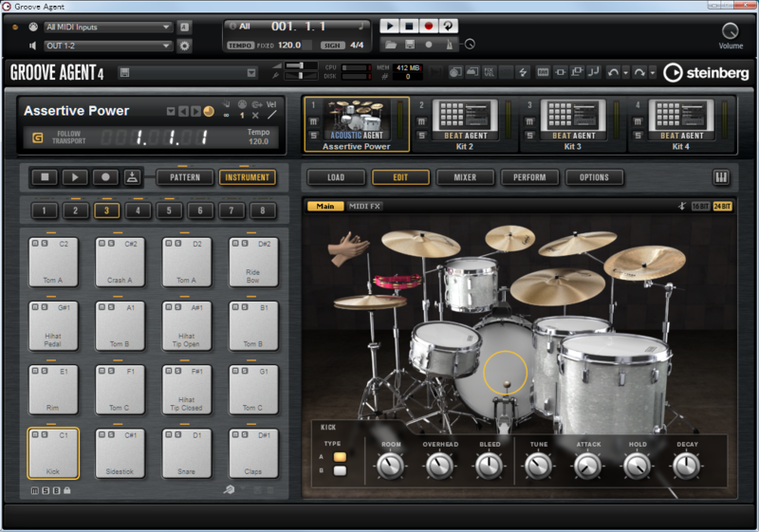Select the Kit 2 Beat Agent slot
Image resolution: width=759 pixels, height=532 pixels.
pos(465,124)
